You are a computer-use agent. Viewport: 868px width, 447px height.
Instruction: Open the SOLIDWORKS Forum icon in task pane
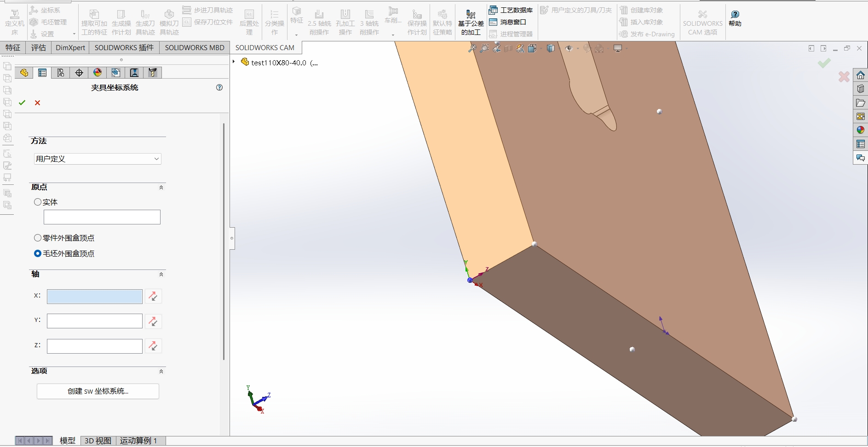click(x=861, y=158)
